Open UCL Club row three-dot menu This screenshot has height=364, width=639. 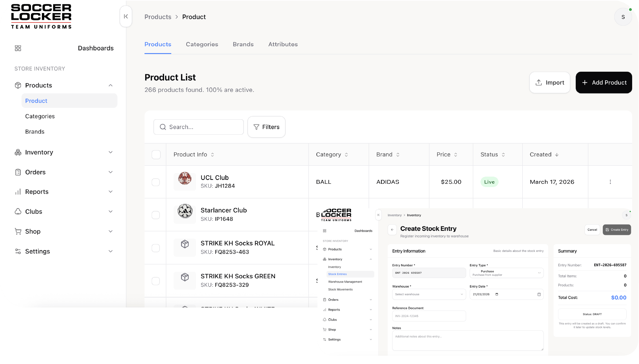pos(610,182)
